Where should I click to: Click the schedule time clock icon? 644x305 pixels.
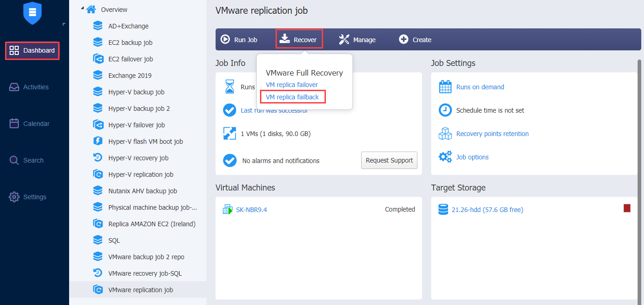445,110
